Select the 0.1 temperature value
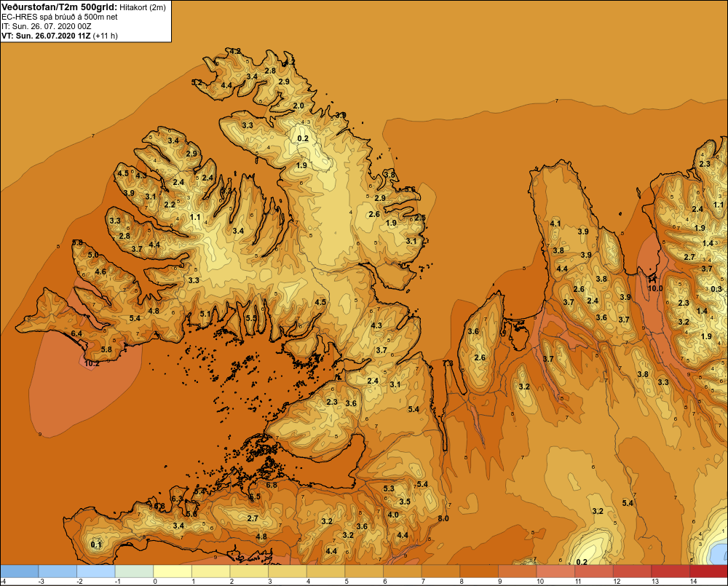This screenshot has height=586, width=728. (x=96, y=545)
